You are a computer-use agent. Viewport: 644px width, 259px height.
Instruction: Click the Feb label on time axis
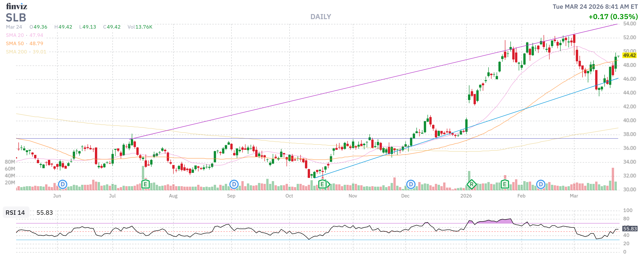[x=521, y=196]
